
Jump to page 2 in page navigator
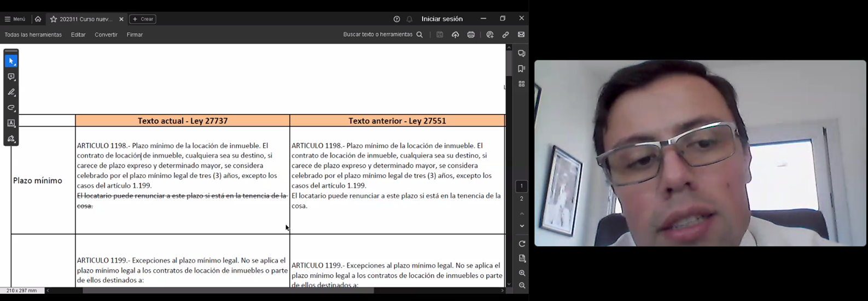522,199
